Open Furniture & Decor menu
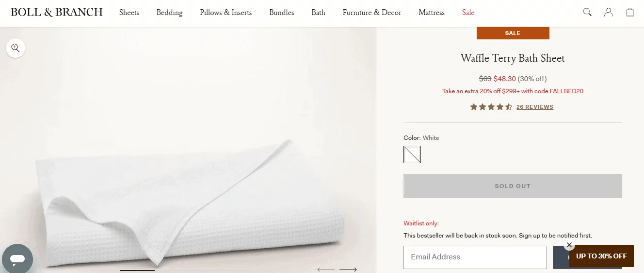Screen dimensions: 644x273 pyautogui.click(x=372, y=13)
